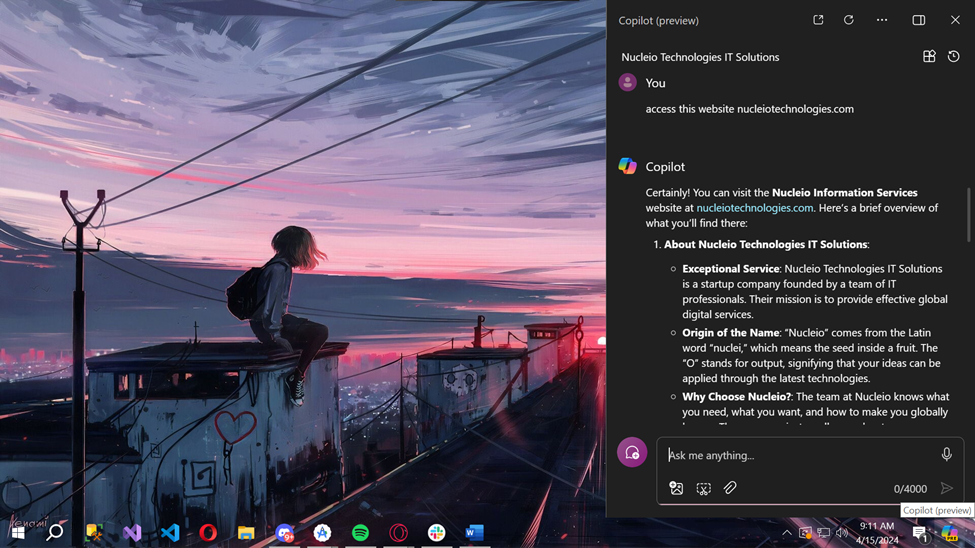This screenshot has width=975, height=548.
Task: Click the network tray icon
Action: click(824, 533)
